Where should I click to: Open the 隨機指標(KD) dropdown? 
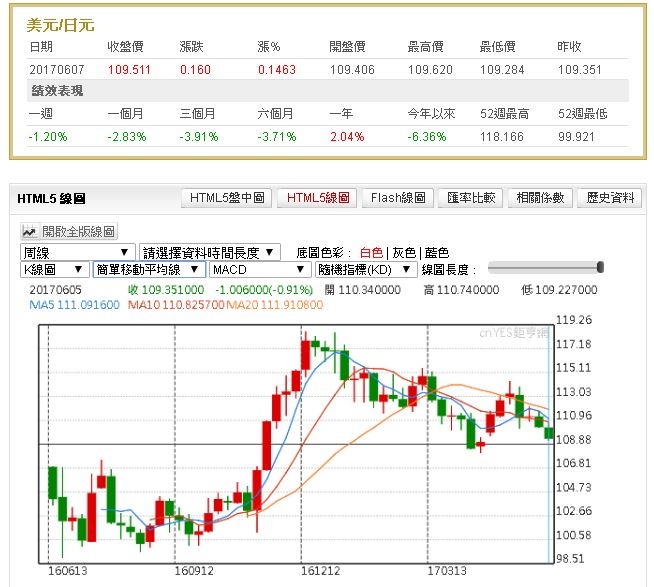coord(366,270)
